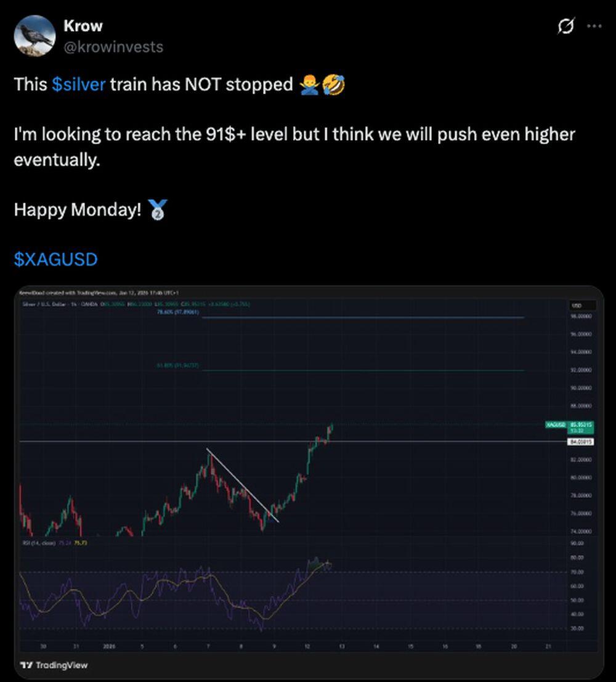Open the Krow display name profile link
The image size is (616, 682).
[x=83, y=26]
